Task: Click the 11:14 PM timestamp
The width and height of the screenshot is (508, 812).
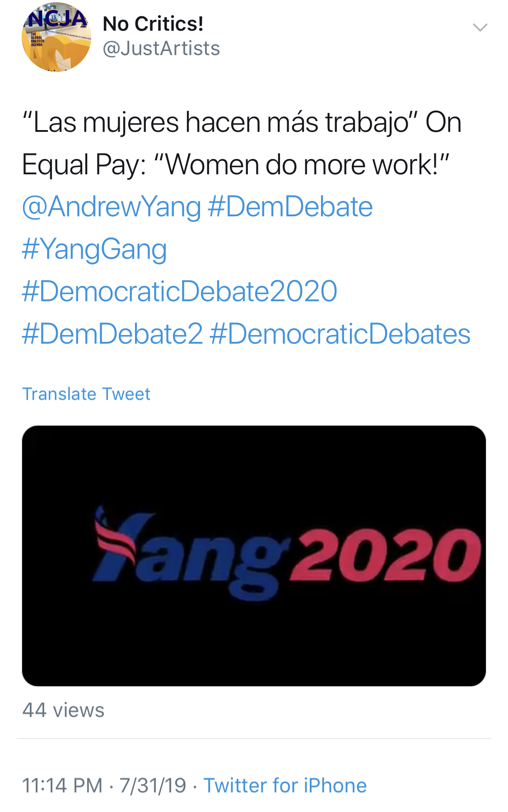Action: click(62, 785)
